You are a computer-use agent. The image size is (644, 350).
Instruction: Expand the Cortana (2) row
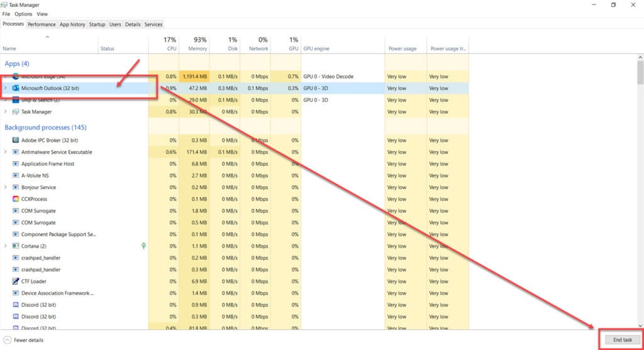pyautogui.click(x=5, y=246)
